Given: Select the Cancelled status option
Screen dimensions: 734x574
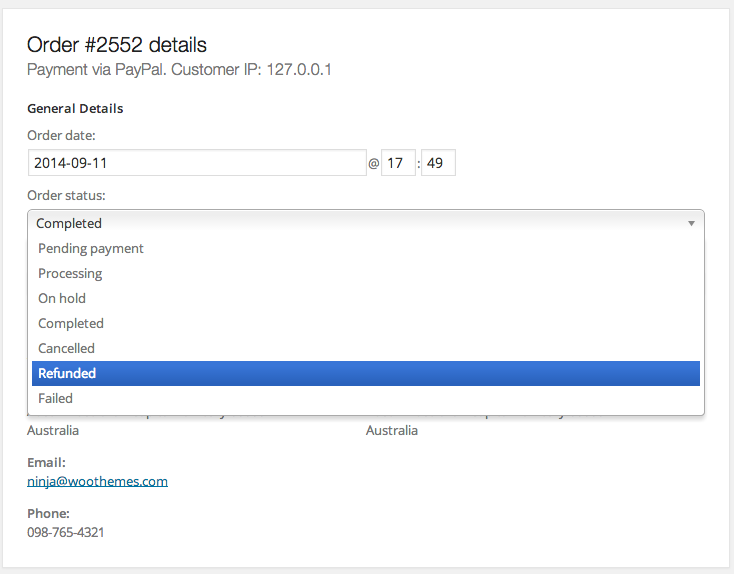Looking at the screenshot, I should pyautogui.click(x=66, y=348).
